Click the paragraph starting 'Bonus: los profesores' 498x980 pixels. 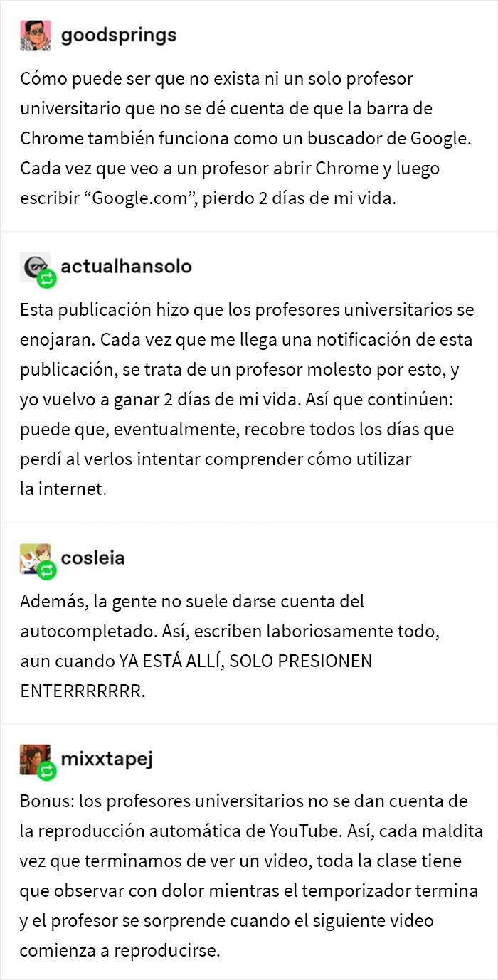(x=250, y=876)
